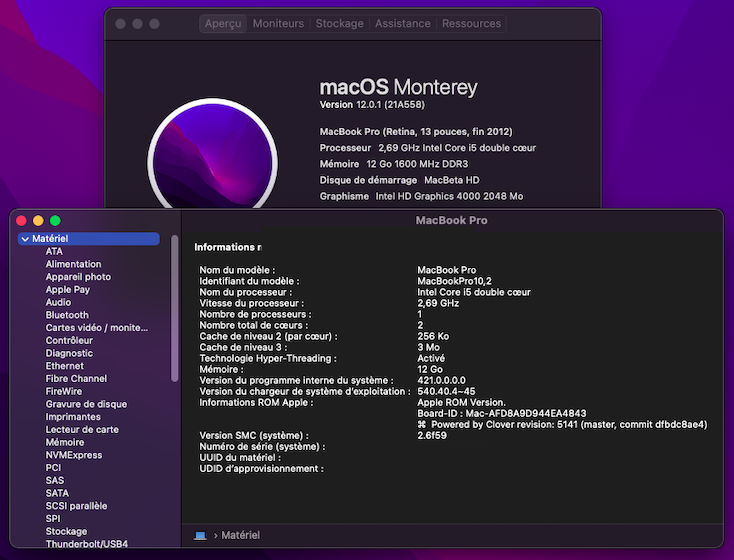Click the MacBookPro10,2 identifier value
Viewport: 734px width, 560px height.
click(x=454, y=281)
